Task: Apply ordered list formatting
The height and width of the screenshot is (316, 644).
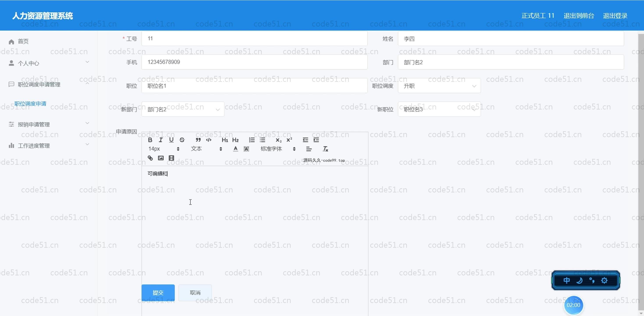Action: 252,140
